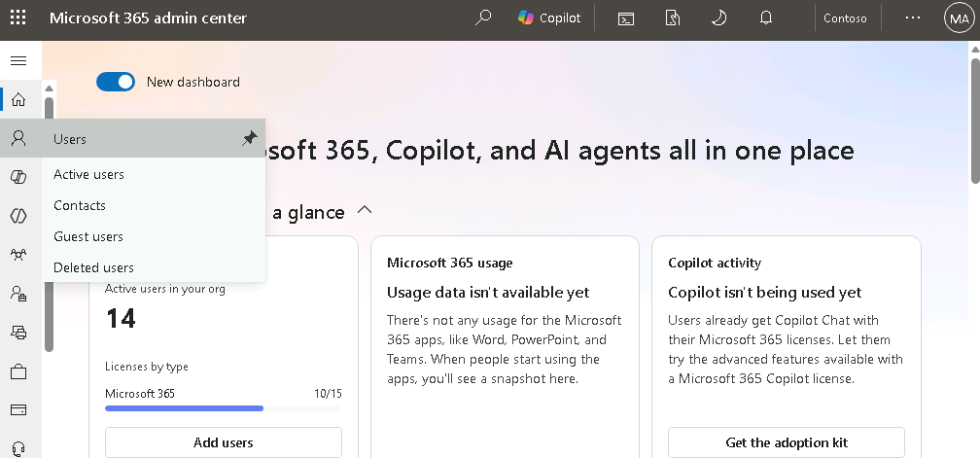Viewport: 980px width, 458px height.
Task: Open the Marketplace shopping bag icon
Action: (18, 371)
